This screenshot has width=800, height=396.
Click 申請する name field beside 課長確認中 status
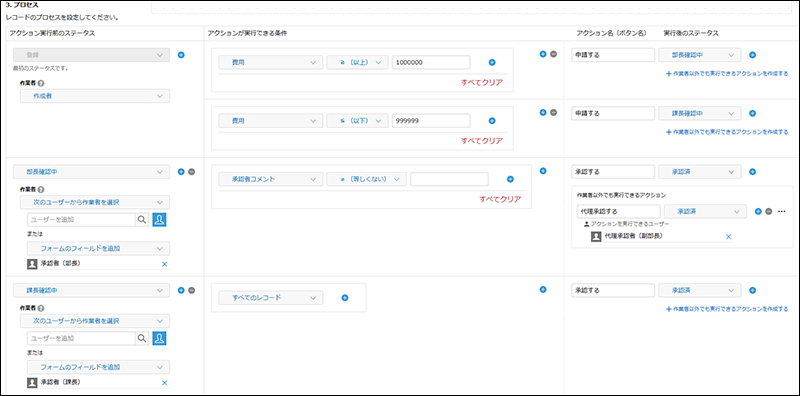[x=613, y=113]
